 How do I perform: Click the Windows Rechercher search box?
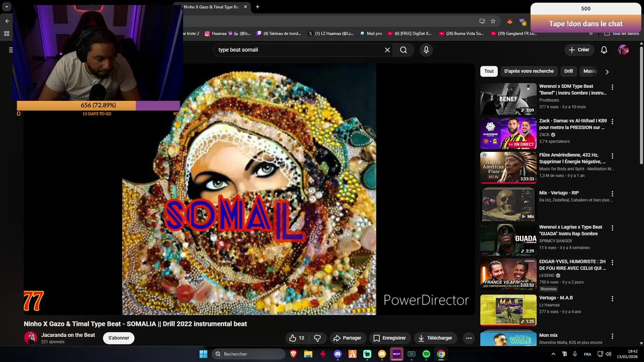point(248,354)
